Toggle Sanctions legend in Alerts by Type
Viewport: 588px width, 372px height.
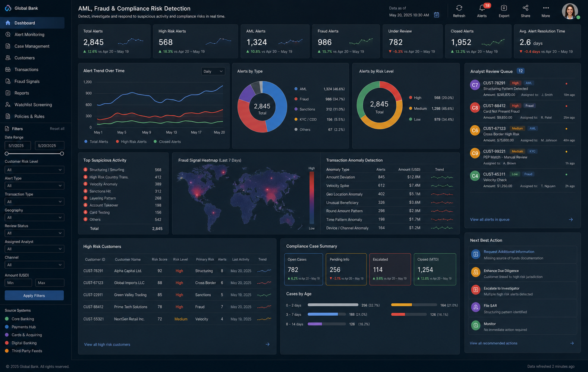[x=304, y=109]
